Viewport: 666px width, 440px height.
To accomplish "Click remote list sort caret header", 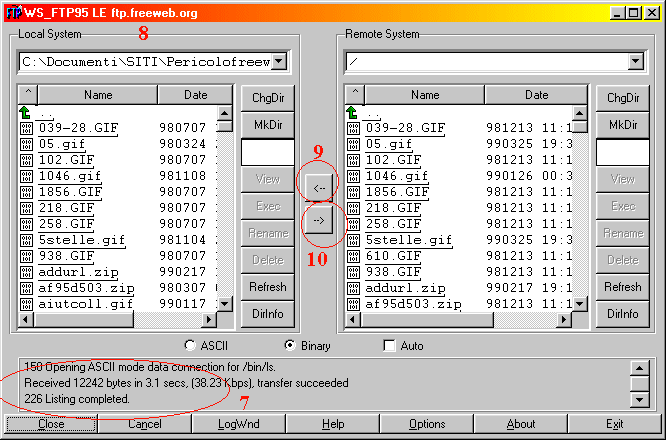I will tap(355, 95).
